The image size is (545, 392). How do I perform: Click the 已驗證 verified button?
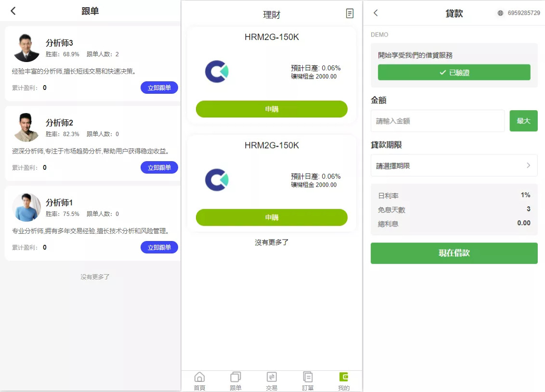pyautogui.click(x=454, y=72)
